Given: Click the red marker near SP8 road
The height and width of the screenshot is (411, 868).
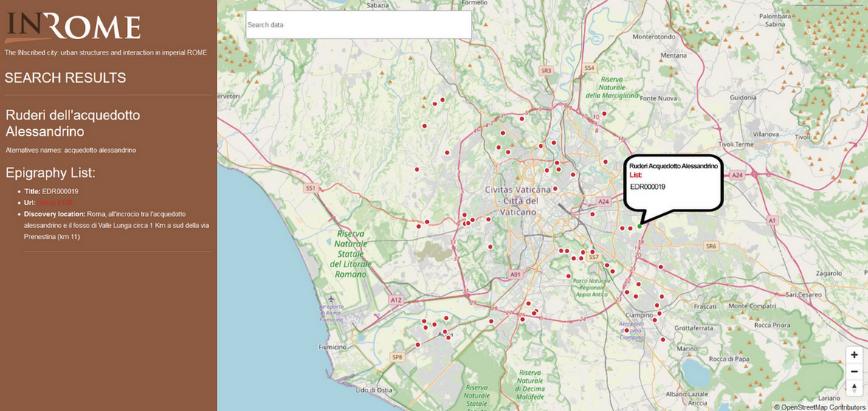Looking at the screenshot, I should [x=418, y=345].
